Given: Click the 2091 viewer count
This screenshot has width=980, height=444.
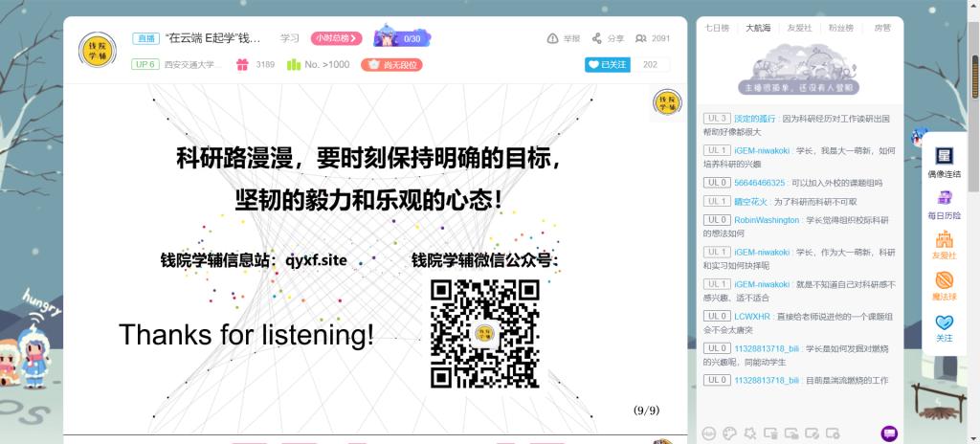Looking at the screenshot, I should (660, 38).
